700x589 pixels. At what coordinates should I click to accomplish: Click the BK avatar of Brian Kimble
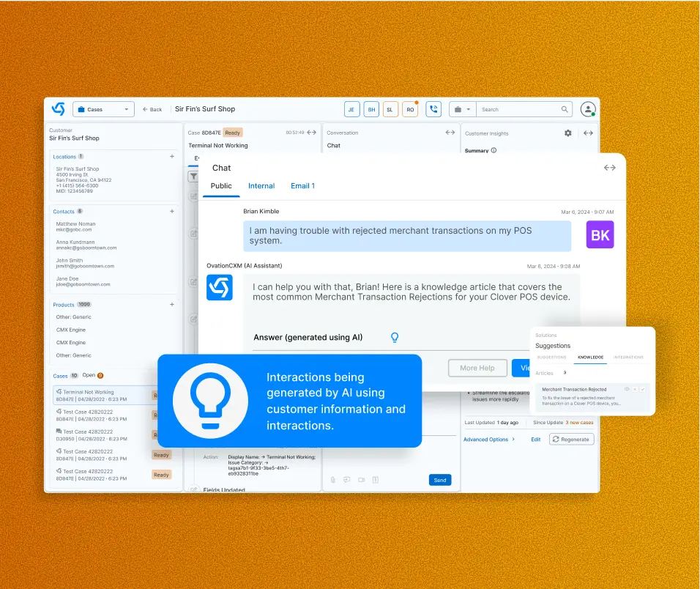[x=600, y=235]
